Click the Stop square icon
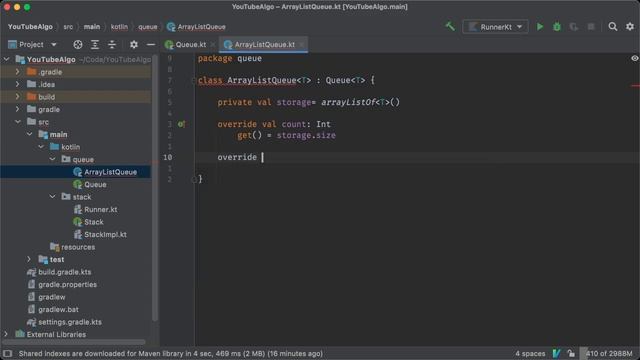 pos(591,27)
